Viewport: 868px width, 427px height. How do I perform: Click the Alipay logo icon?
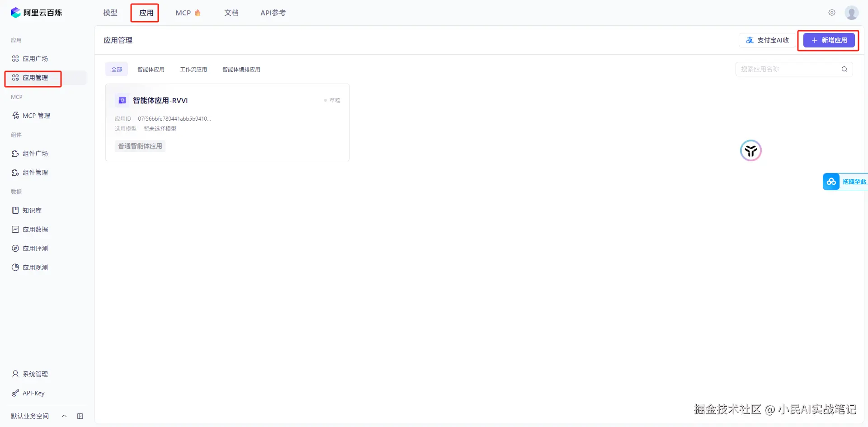tap(750, 40)
